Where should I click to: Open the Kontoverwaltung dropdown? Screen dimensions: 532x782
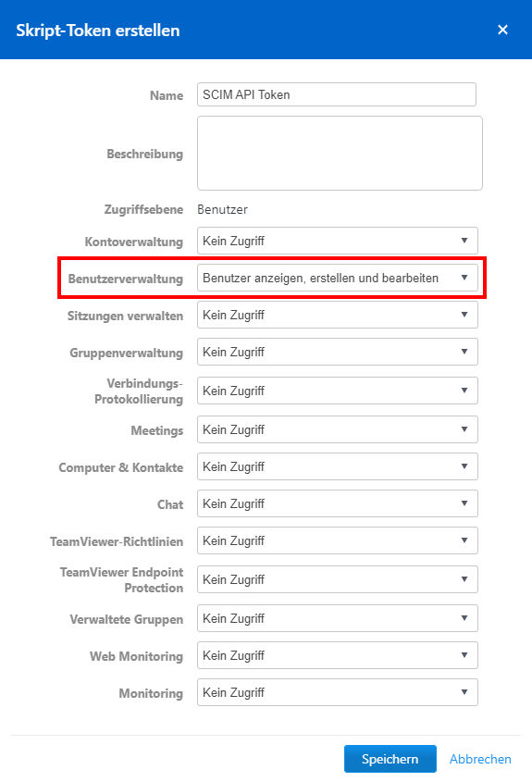pyautogui.click(x=338, y=241)
